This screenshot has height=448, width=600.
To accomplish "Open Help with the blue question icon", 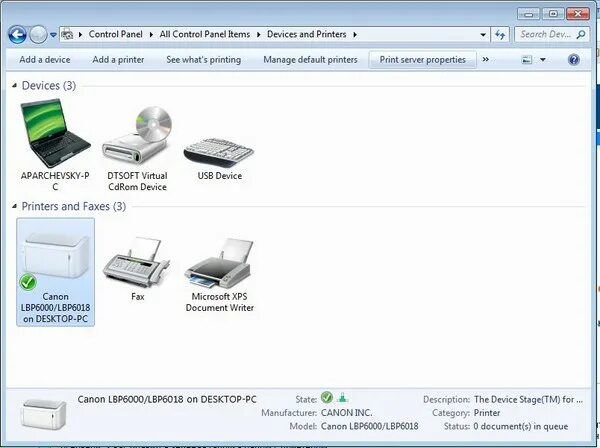I will click(x=574, y=60).
